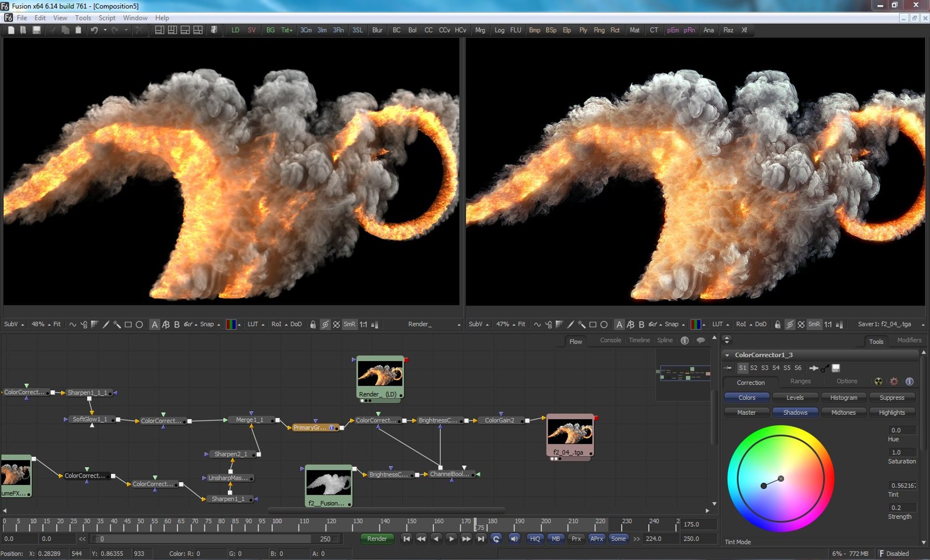Add a Merge node with Mrg button
Screen dimensions: 930x560
[x=480, y=30]
